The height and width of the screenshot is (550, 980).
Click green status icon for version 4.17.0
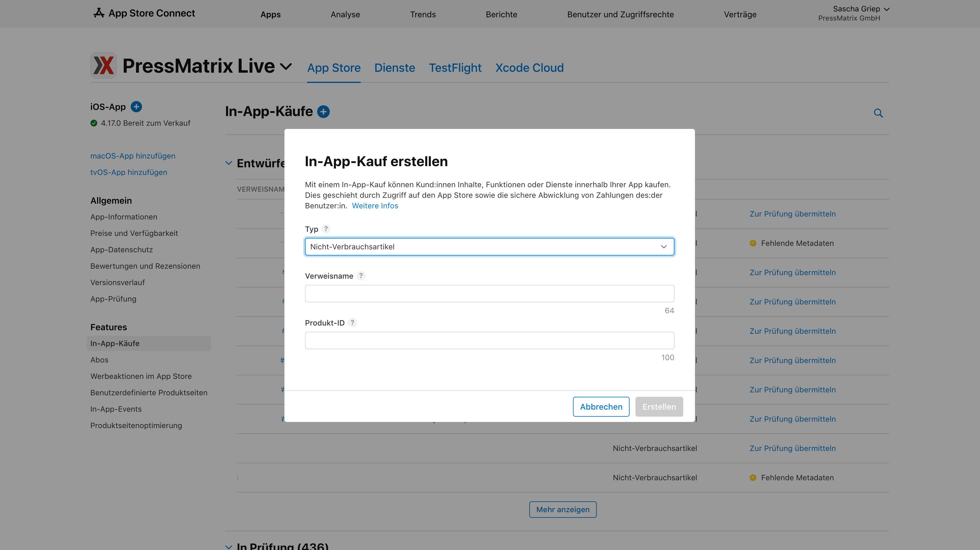[x=94, y=123]
